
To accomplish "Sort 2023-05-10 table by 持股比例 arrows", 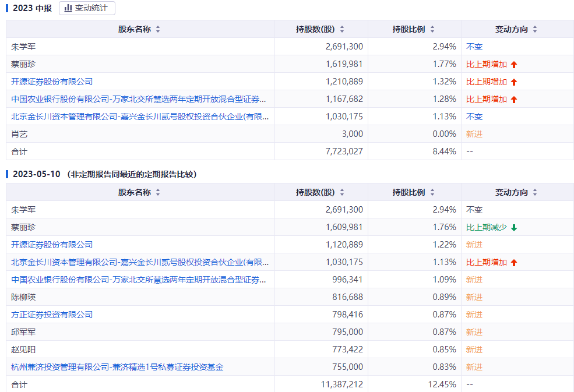I will pos(432,192).
